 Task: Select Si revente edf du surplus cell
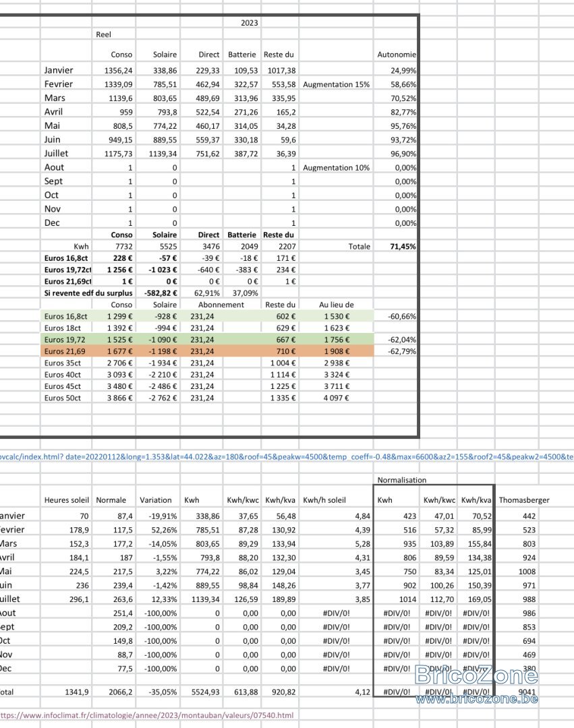[x=88, y=293]
